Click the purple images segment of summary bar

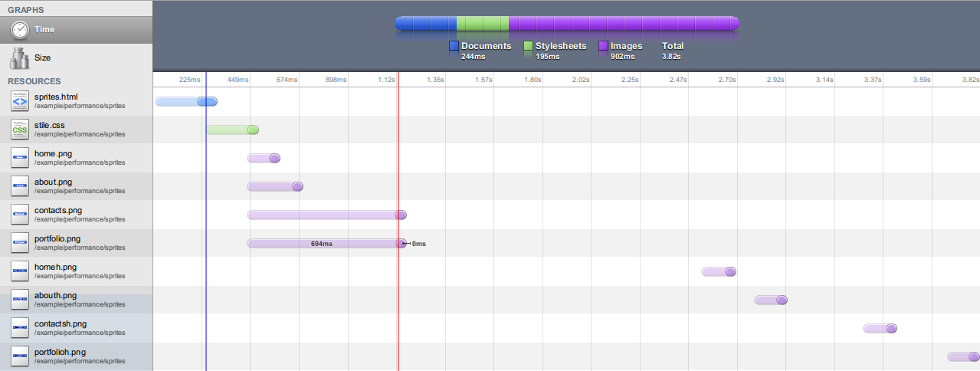coord(624,24)
